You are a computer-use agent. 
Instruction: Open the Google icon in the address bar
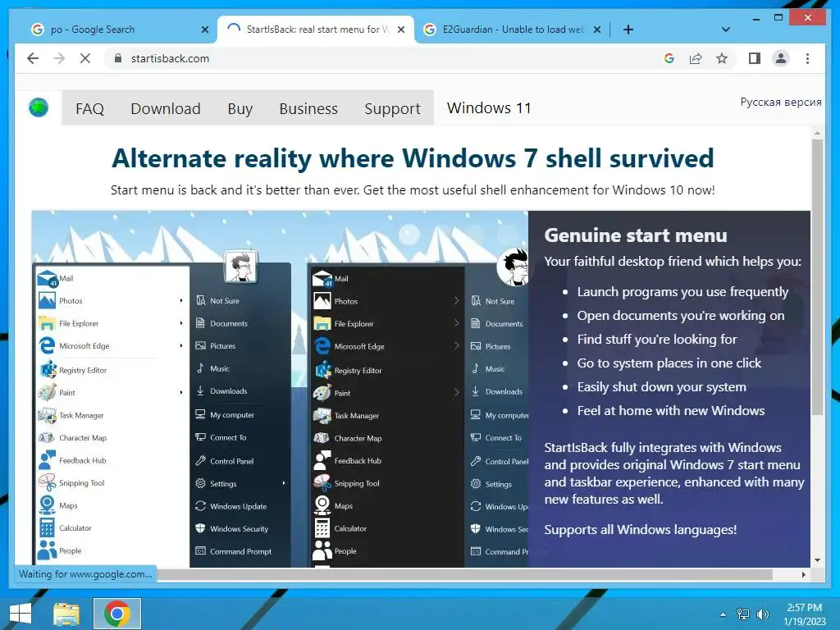(x=669, y=58)
